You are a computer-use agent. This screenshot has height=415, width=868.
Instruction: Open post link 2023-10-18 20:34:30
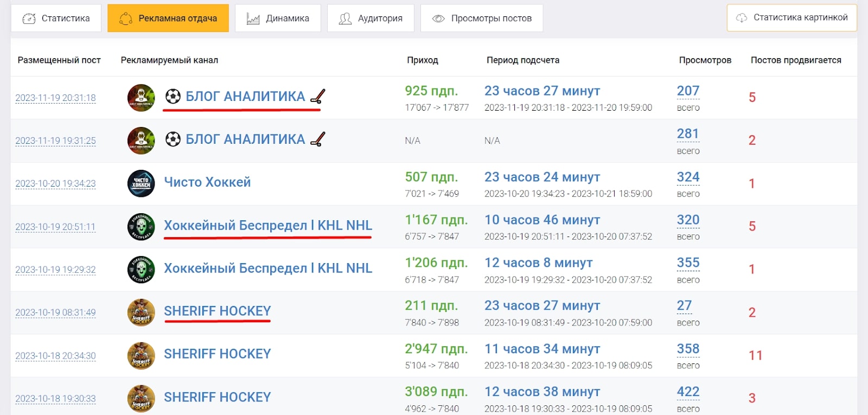(55, 355)
